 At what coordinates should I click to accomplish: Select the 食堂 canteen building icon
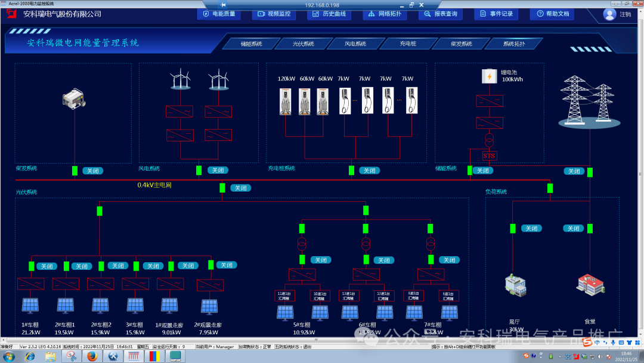point(590,285)
